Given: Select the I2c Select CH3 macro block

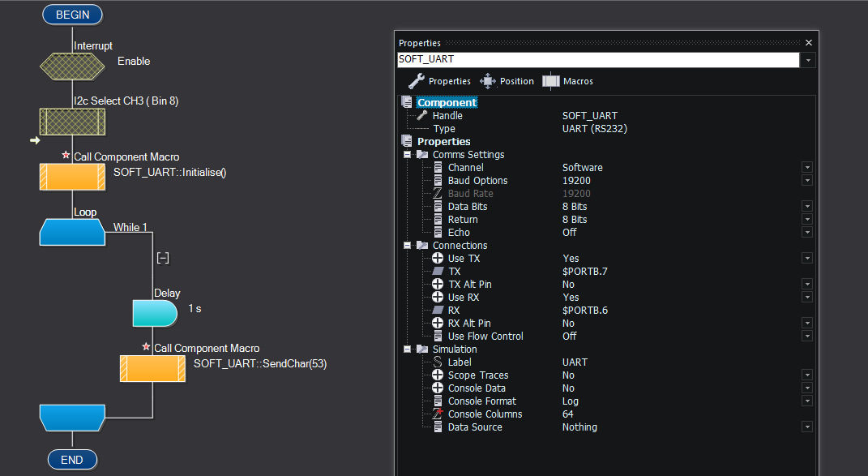Looking at the screenshot, I should pyautogui.click(x=72, y=122).
